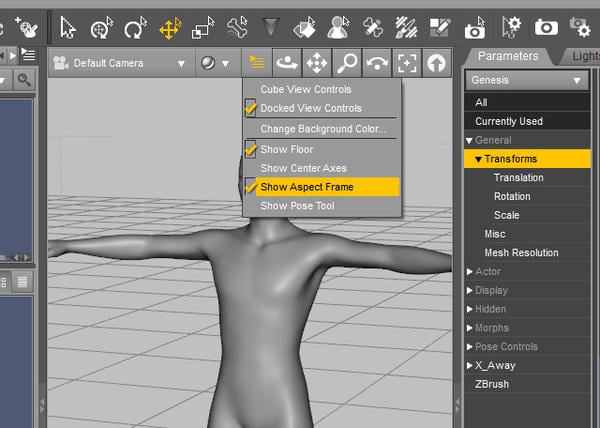Viewport: 600px width, 428px height.
Task: Collapse the General group
Action: pos(470,141)
